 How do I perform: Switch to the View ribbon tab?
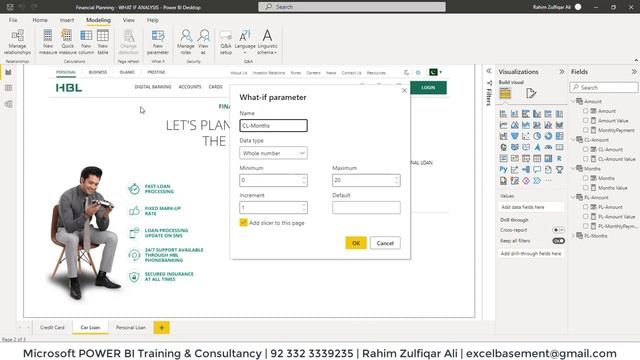pyautogui.click(x=129, y=20)
